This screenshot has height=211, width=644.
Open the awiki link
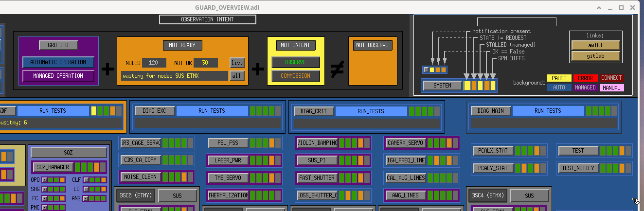pyautogui.click(x=596, y=45)
